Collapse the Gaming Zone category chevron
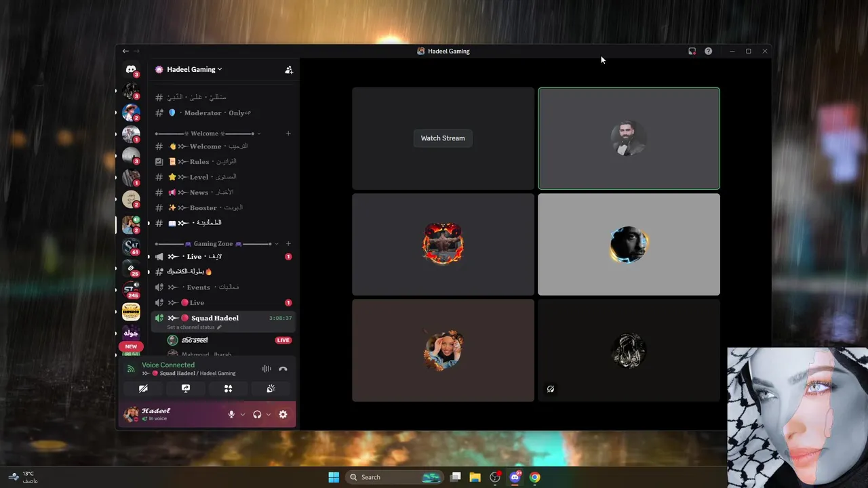This screenshot has height=488, width=868. 277,244
